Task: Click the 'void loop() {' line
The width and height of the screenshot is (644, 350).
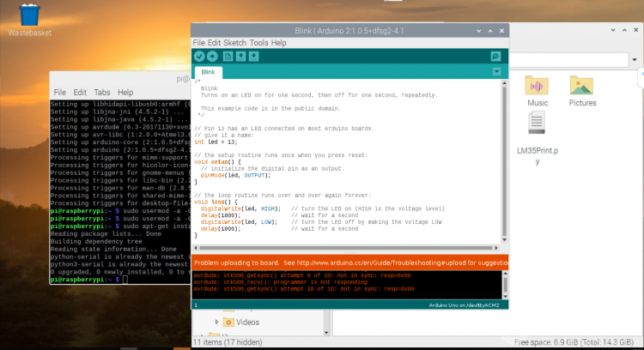Action: pos(216,202)
